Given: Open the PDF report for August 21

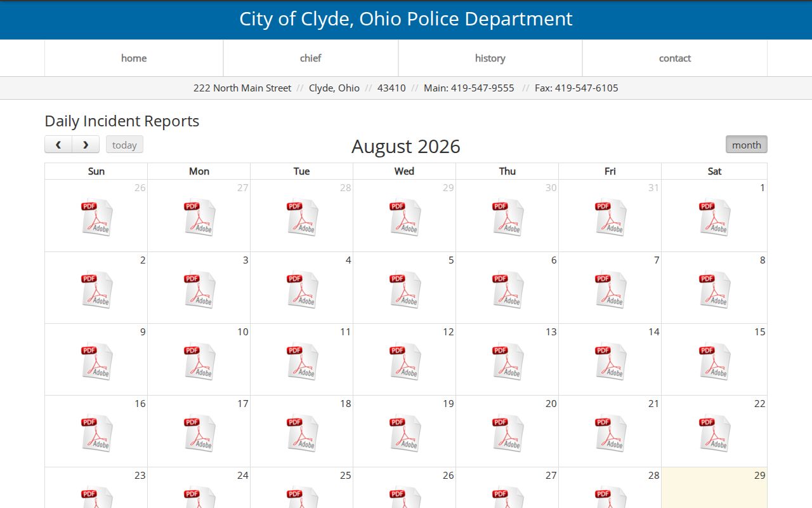Looking at the screenshot, I should [x=610, y=433].
